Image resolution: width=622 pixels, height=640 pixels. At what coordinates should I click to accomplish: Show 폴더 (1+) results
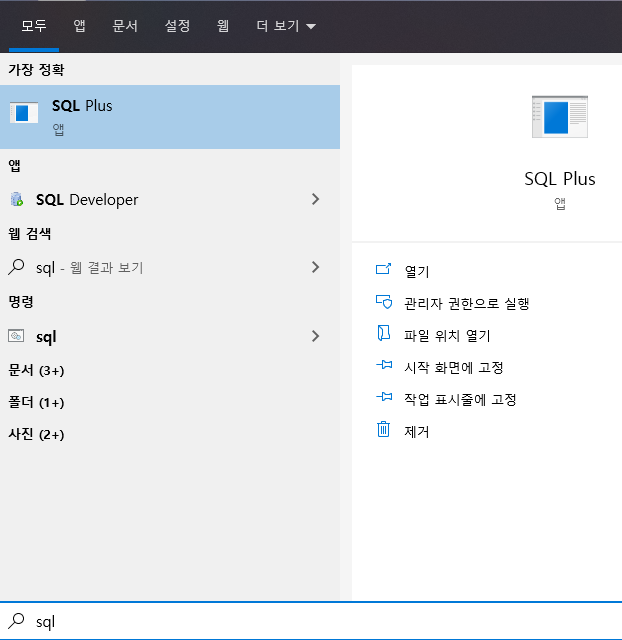pyautogui.click(x=36, y=402)
